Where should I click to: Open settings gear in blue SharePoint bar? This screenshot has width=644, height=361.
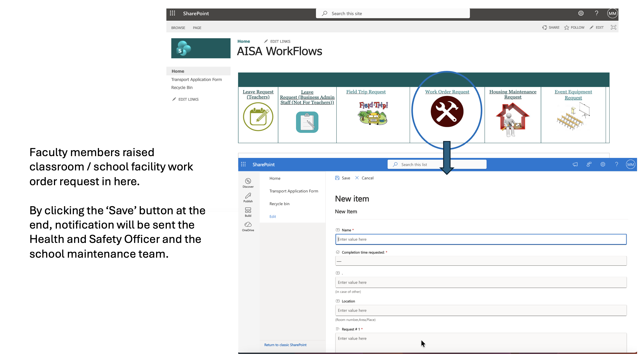click(603, 164)
